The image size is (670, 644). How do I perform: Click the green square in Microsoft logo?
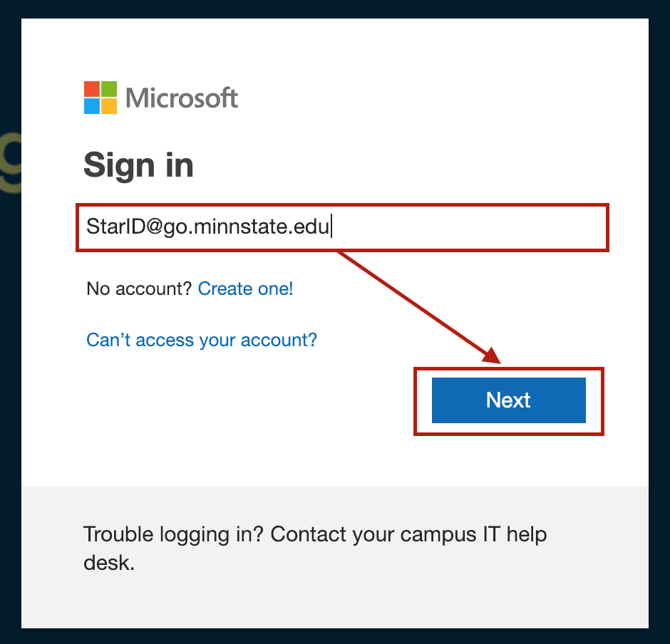click(109, 89)
